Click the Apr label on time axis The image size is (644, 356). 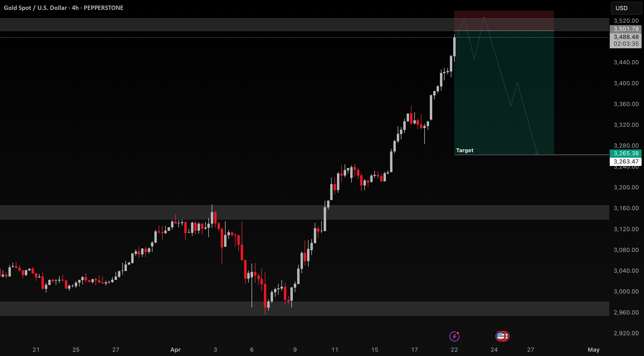(176, 349)
